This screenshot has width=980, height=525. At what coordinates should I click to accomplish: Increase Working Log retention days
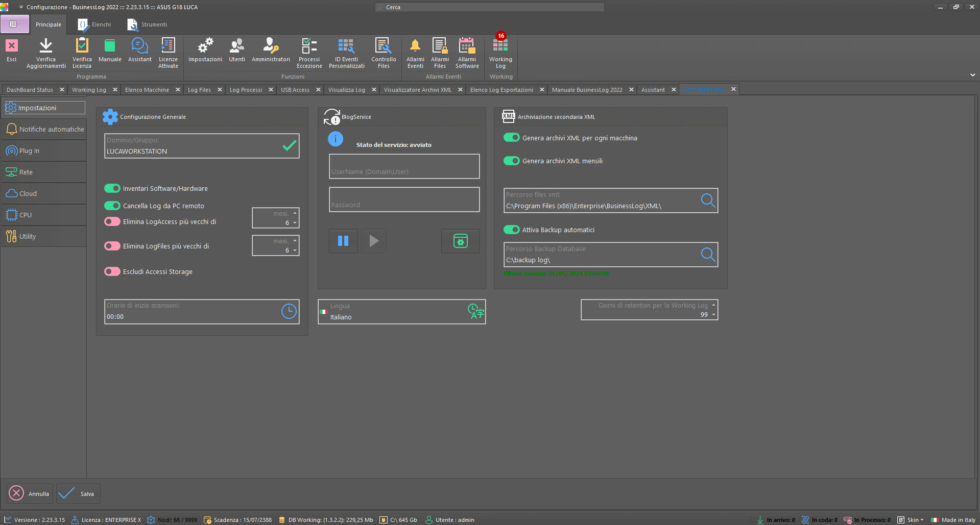pos(713,305)
